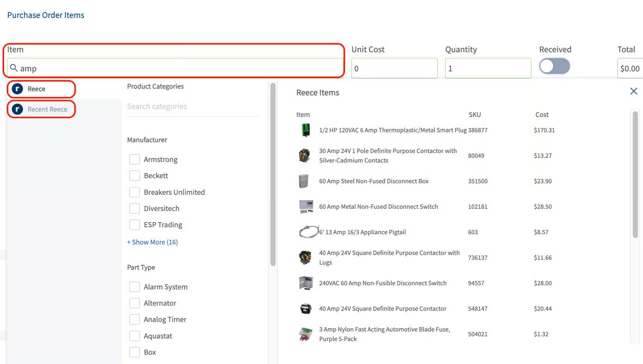Image resolution: width=643 pixels, height=364 pixels.
Task: Click the Cost column header
Action: pos(542,115)
